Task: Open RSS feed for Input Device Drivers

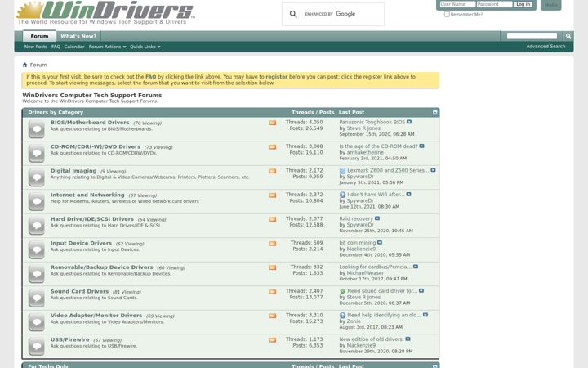Action: tap(273, 244)
